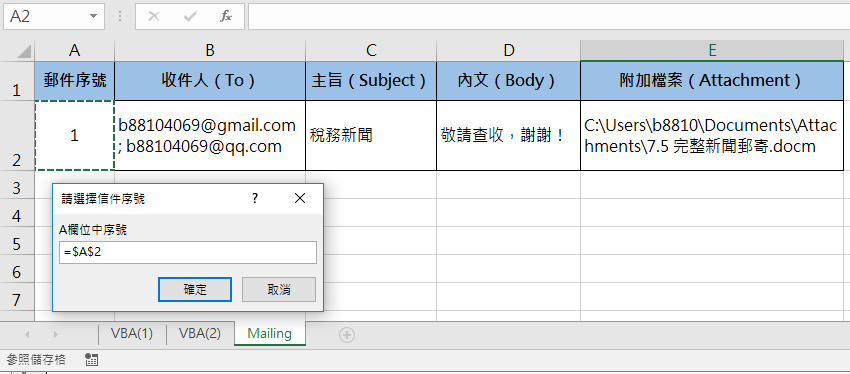Click the 收件人 (To) header cell
The image size is (850, 374).
click(210, 81)
